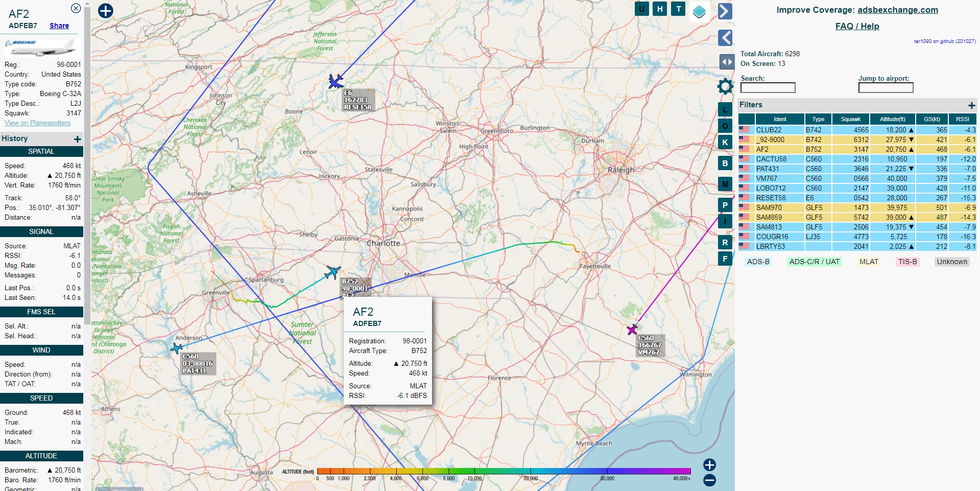Screen dimensions: 980x491
Task: Sort table by Squawk column
Action: pos(851,119)
